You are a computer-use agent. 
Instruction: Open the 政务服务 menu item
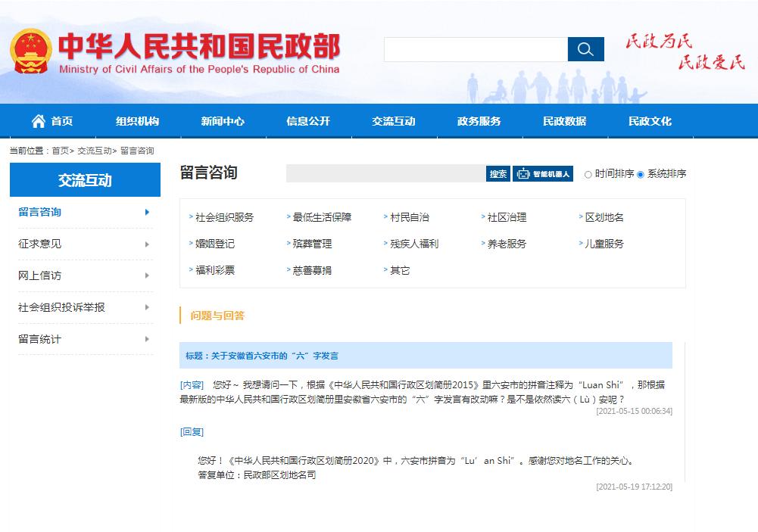coord(478,120)
